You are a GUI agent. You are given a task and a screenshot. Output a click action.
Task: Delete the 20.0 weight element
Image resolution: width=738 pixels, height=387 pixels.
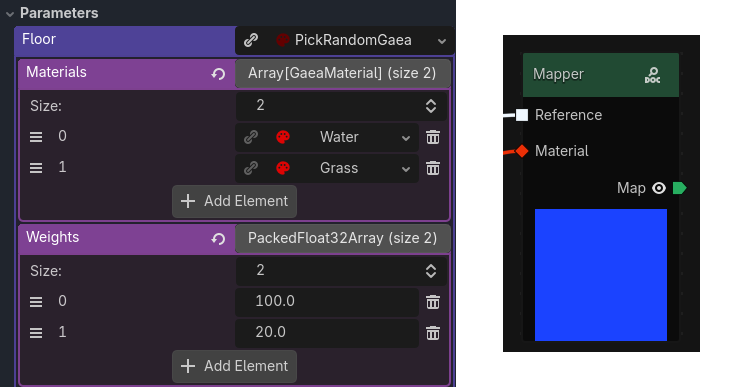tap(433, 333)
